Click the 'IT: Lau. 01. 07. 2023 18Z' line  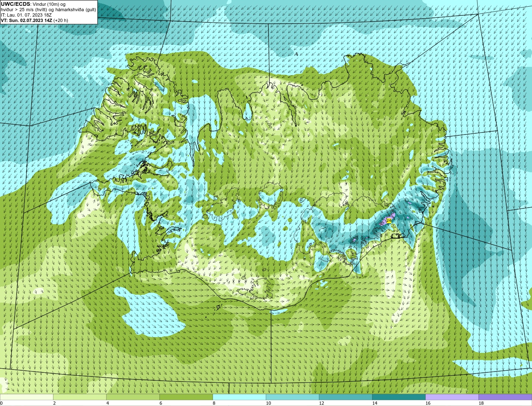click(26, 15)
